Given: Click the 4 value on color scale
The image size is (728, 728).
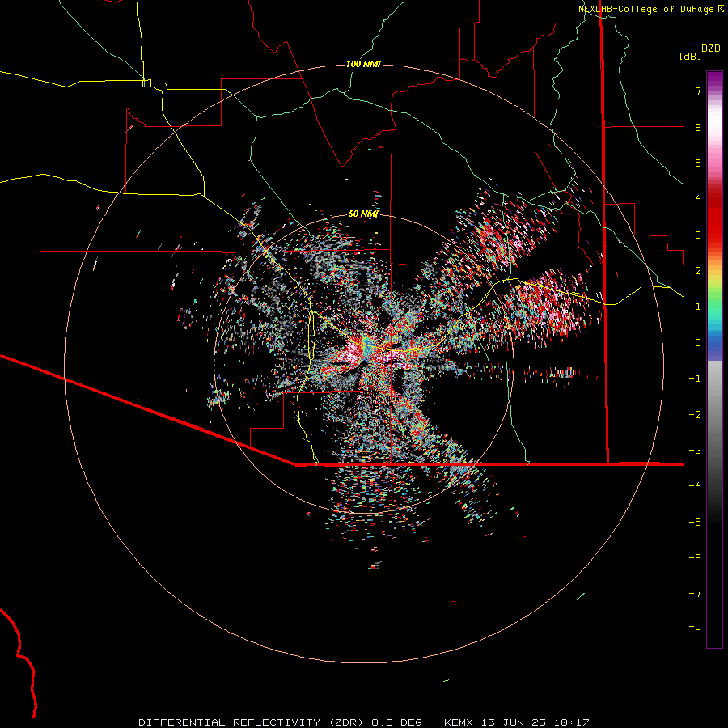Looking at the screenshot, I should click(698, 199).
